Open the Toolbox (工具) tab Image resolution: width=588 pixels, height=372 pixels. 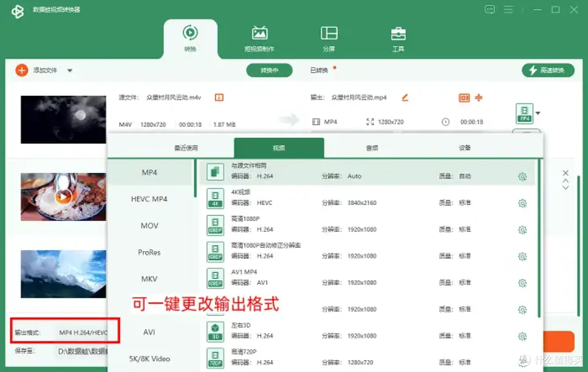398,39
